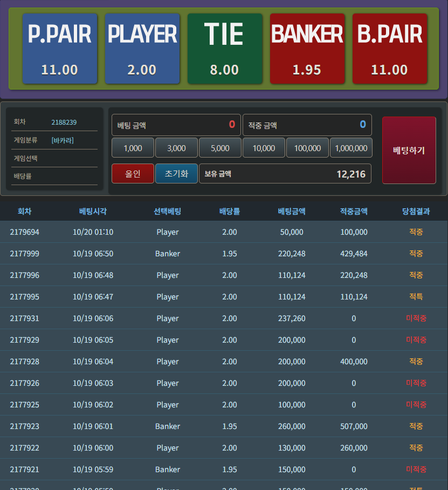The height and width of the screenshot is (490, 448).
Task: Click the red 올인 all-in button
Action: click(133, 173)
